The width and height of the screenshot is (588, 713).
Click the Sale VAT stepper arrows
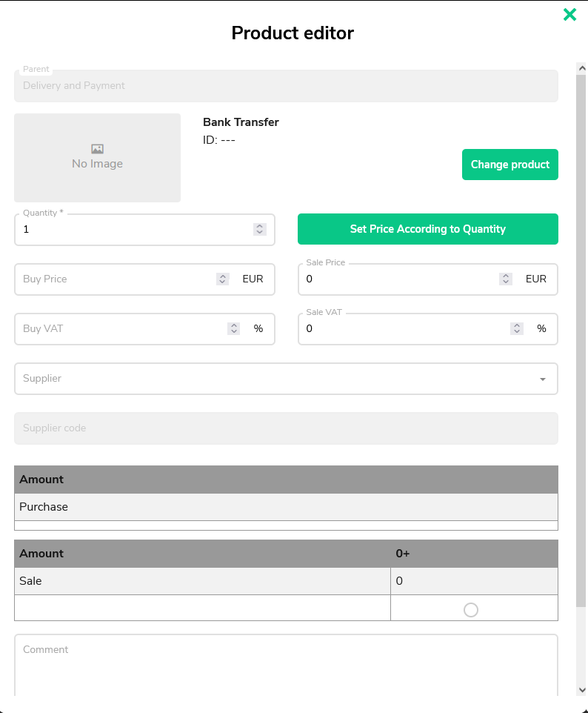517,328
